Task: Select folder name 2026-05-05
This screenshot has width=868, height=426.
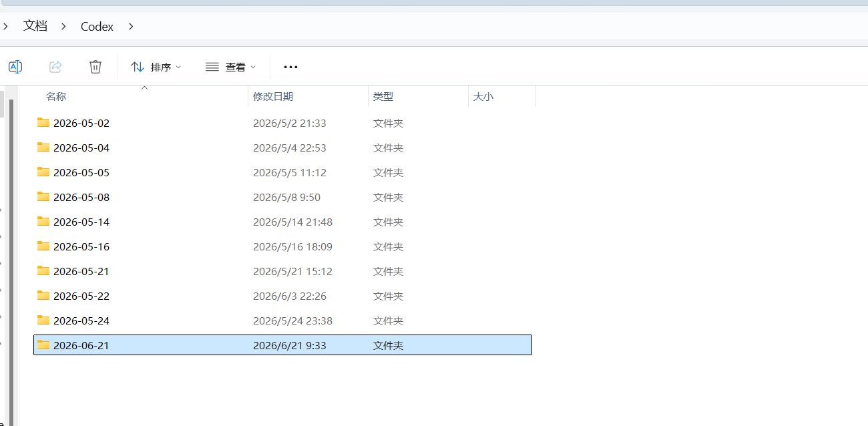Action: coord(81,173)
